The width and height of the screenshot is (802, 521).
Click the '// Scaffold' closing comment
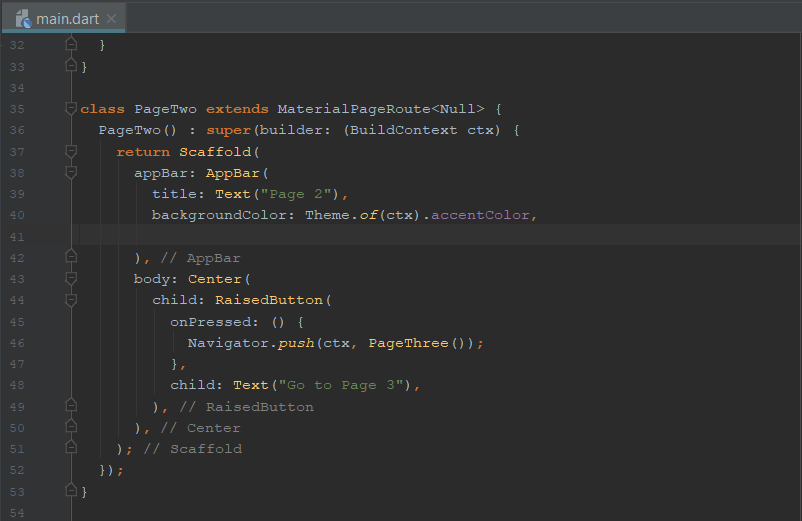[193, 449]
